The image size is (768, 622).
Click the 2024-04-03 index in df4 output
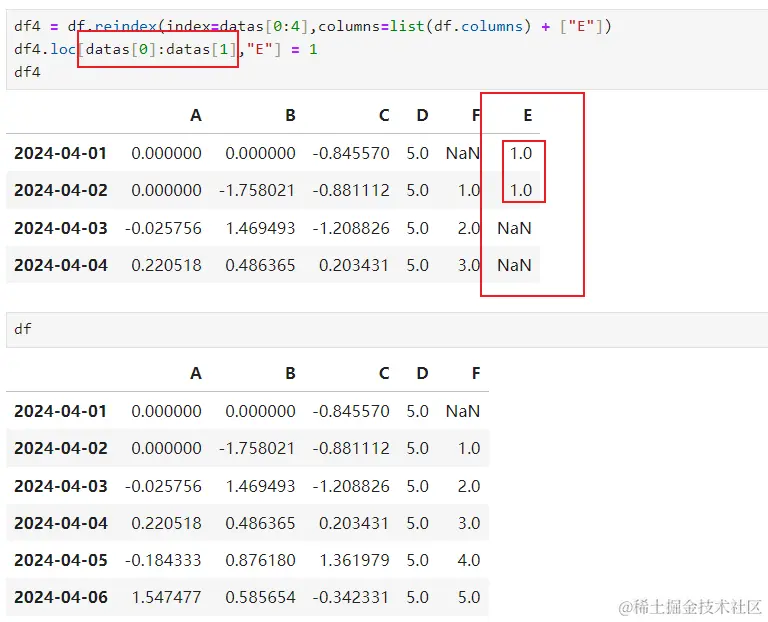click(x=61, y=228)
